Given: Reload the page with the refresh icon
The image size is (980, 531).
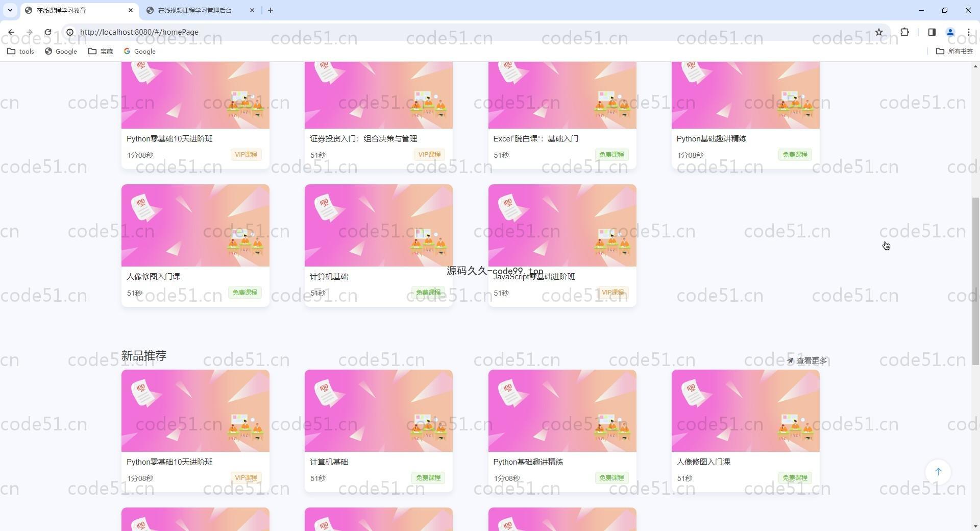Looking at the screenshot, I should coord(47,32).
